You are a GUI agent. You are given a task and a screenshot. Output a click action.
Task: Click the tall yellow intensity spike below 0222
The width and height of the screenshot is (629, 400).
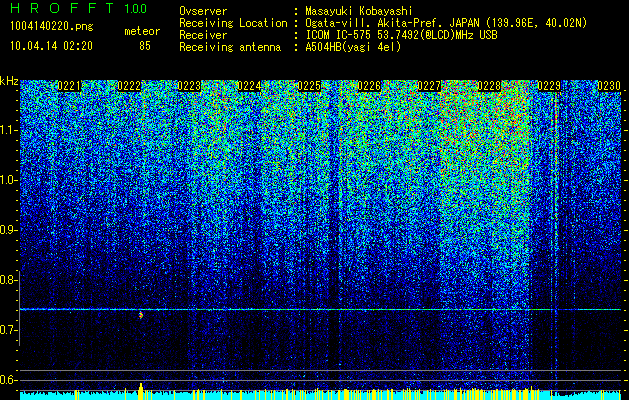coord(141,391)
